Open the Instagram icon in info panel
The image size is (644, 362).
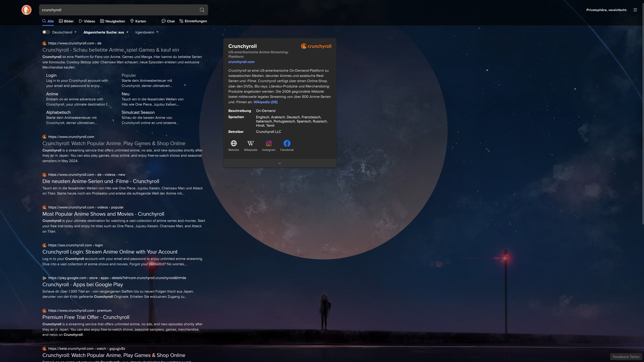click(269, 143)
